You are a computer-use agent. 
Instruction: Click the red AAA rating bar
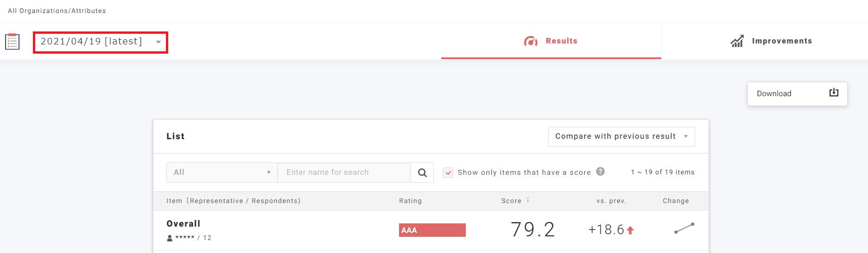432,230
